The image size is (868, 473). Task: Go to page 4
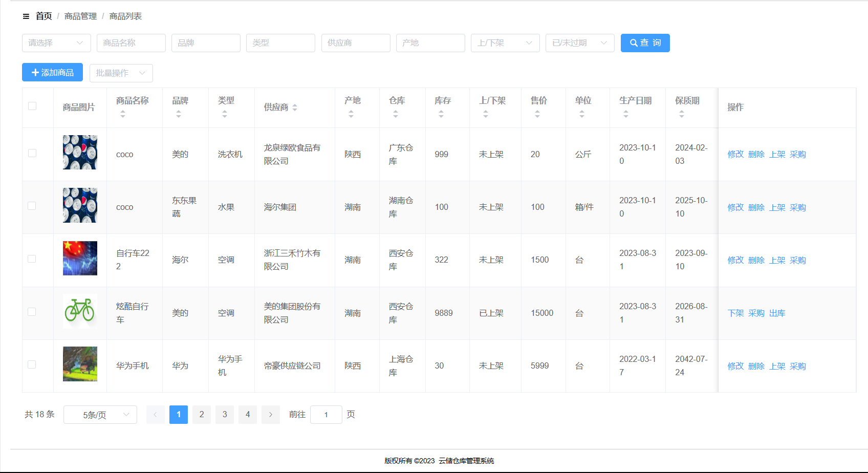(x=248, y=415)
